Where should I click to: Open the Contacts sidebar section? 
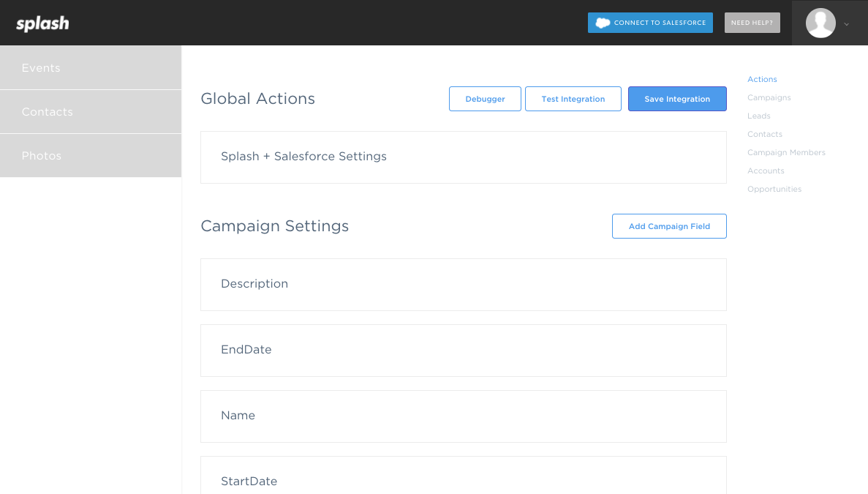click(x=91, y=112)
